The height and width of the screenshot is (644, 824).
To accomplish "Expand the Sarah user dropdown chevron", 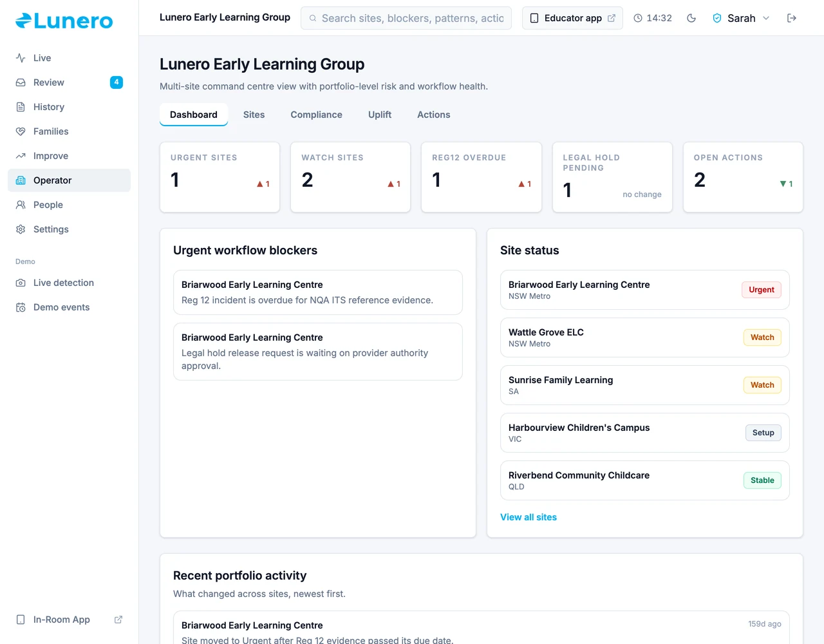I will [766, 18].
